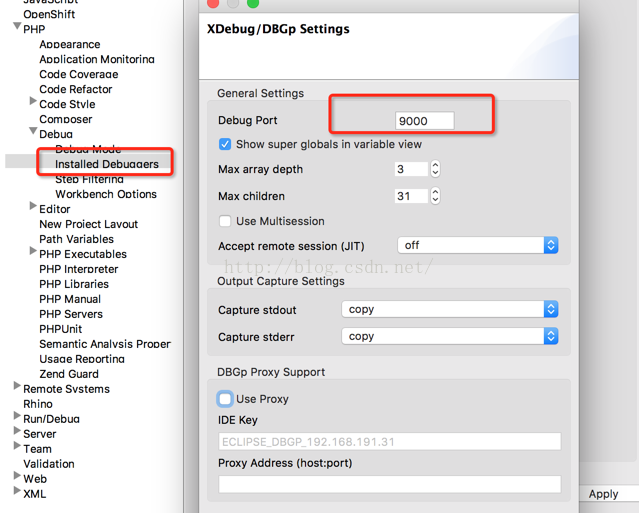Expand the Server tree node

[17, 431]
